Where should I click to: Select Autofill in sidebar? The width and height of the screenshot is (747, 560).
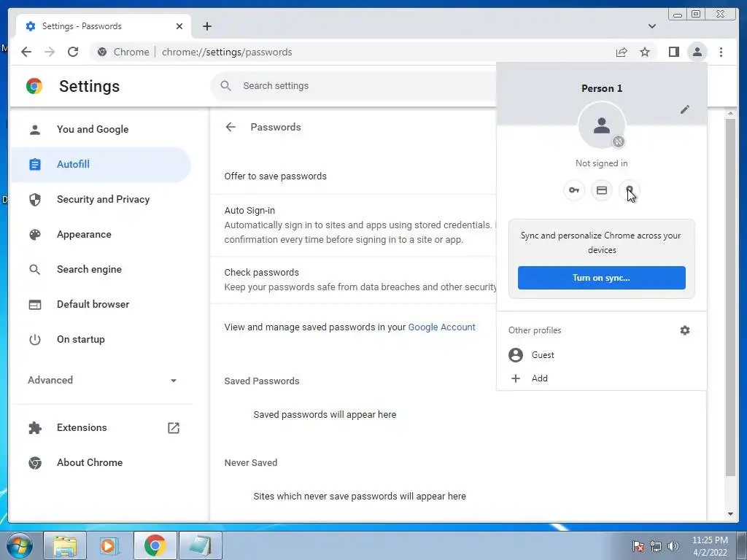(x=101, y=164)
